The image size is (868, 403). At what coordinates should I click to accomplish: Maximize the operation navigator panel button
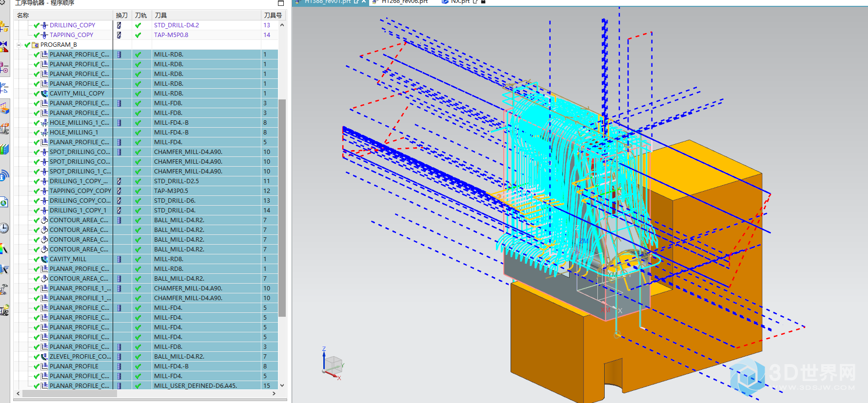click(x=281, y=3)
